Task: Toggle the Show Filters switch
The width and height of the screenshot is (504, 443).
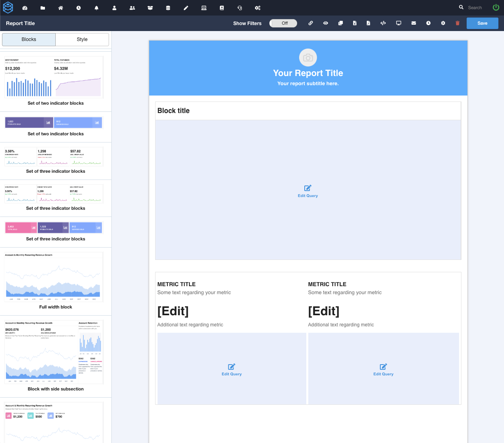Action: [x=283, y=23]
